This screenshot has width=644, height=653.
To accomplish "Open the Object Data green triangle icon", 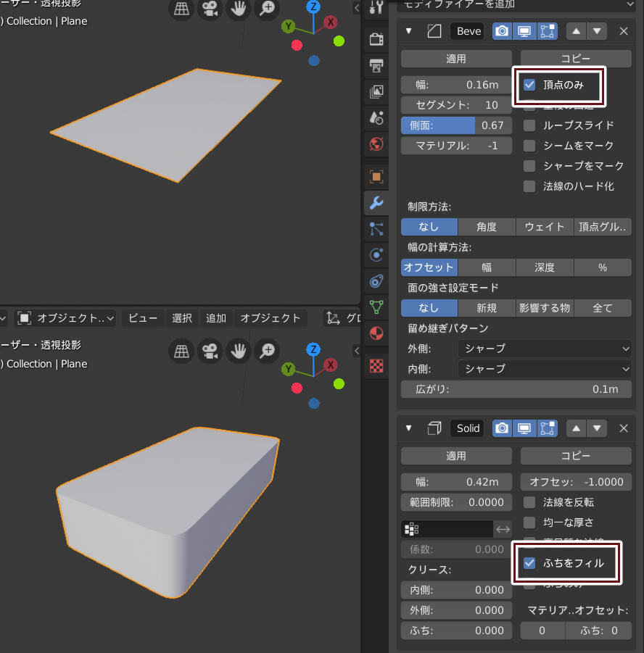I will pyautogui.click(x=376, y=307).
